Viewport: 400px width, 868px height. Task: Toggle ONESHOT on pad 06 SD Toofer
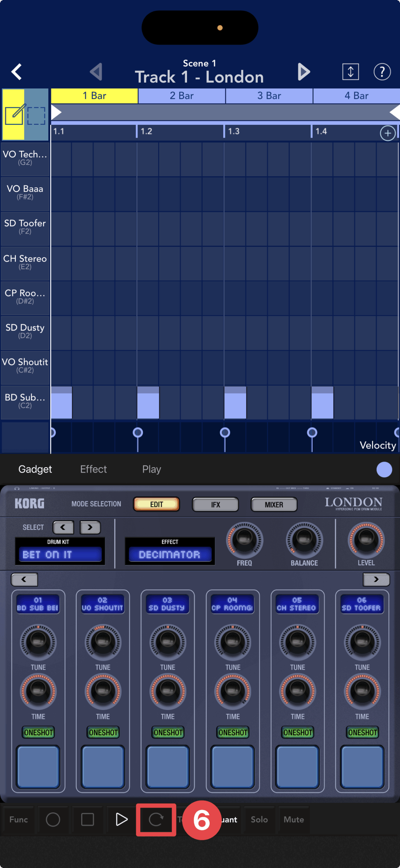coord(362,732)
